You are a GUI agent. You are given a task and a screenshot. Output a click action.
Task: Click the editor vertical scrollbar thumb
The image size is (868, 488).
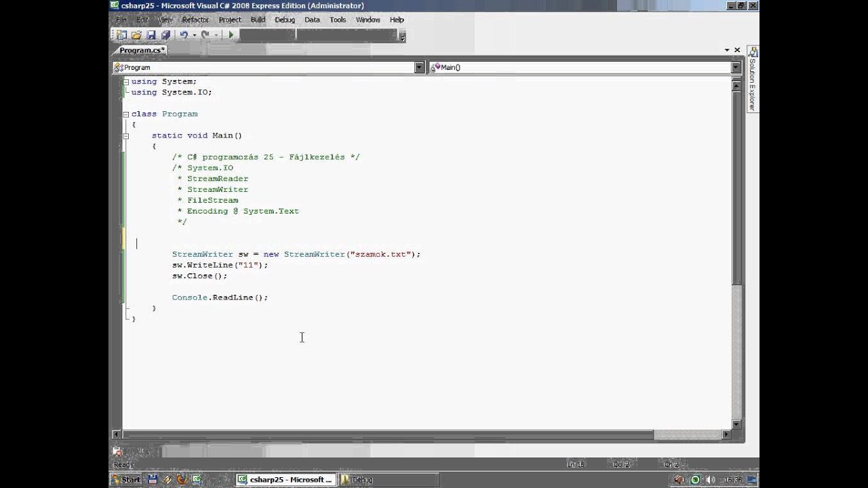point(737,187)
